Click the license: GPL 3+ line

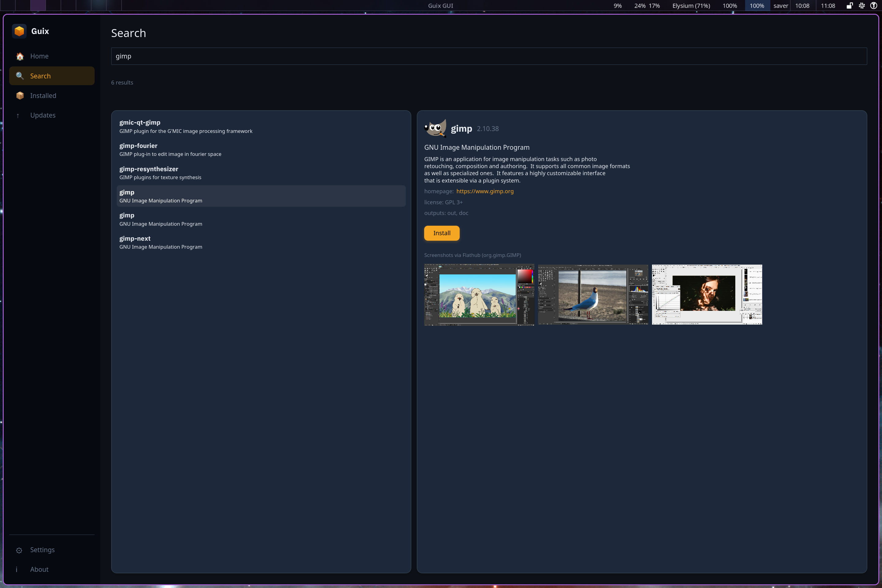[x=443, y=202]
